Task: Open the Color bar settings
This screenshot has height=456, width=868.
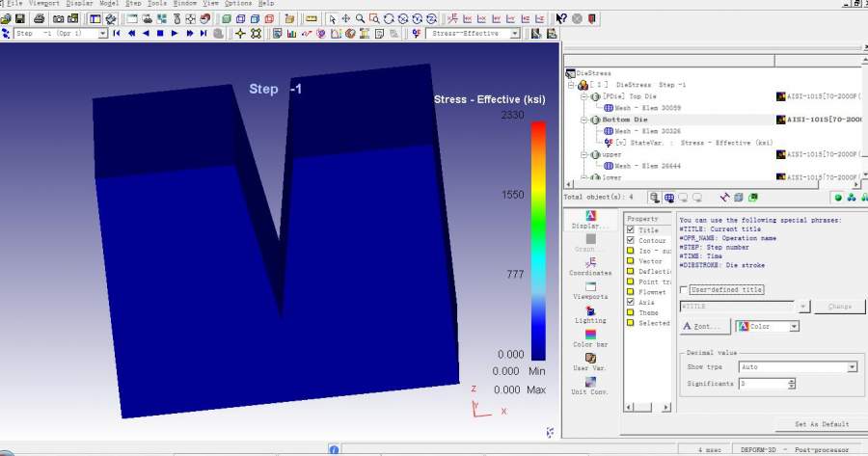Action: [x=590, y=336]
